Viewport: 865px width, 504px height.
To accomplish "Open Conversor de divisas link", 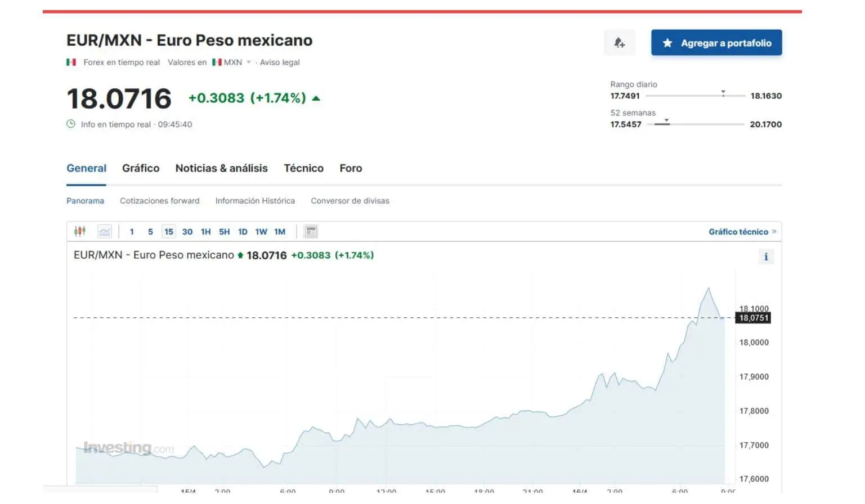I will 350,201.
